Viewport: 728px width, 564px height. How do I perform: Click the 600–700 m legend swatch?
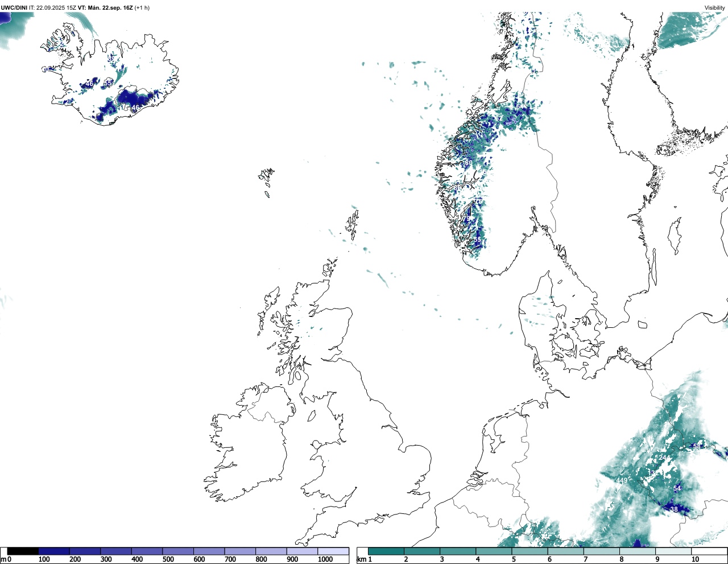point(209,551)
